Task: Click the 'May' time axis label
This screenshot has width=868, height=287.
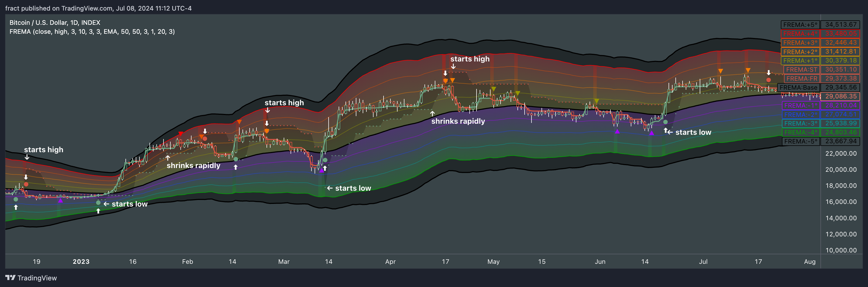Action: [493, 261]
